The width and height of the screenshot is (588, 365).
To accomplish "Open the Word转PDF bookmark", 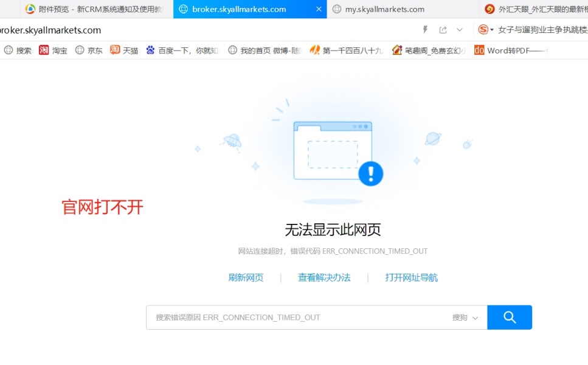I will pyautogui.click(x=511, y=50).
